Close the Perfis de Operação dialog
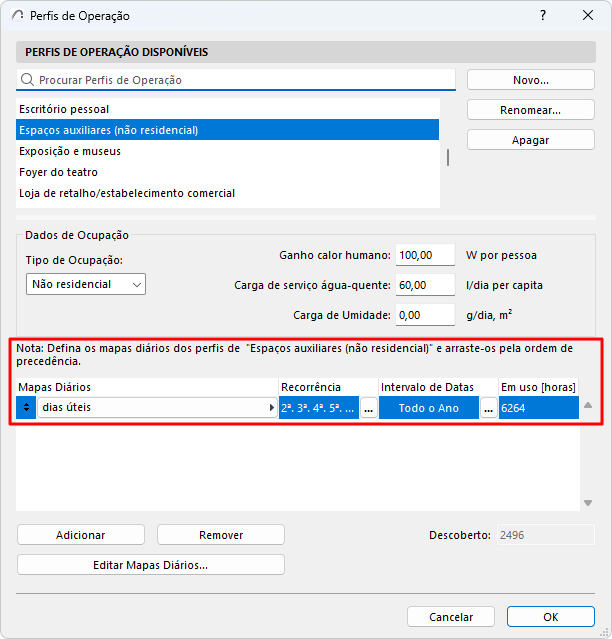Image resolution: width=612 pixels, height=639 pixels. (x=588, y=15)
